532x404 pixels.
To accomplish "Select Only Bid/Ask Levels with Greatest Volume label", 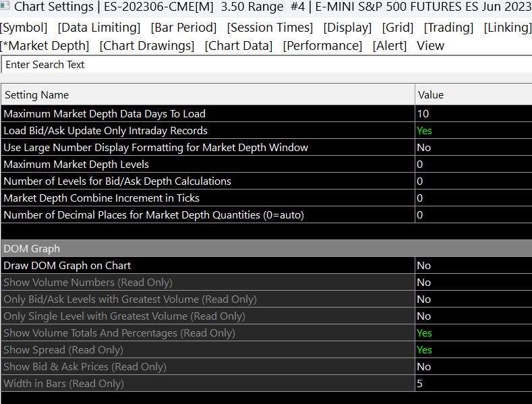I will tap(130, 299).
